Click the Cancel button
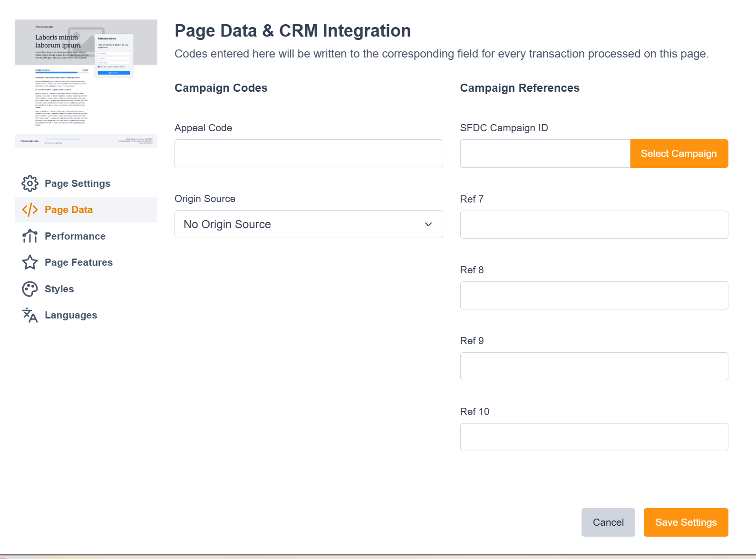Image resolution: width=756 pixels, height=559 pixels. [608, 522]
